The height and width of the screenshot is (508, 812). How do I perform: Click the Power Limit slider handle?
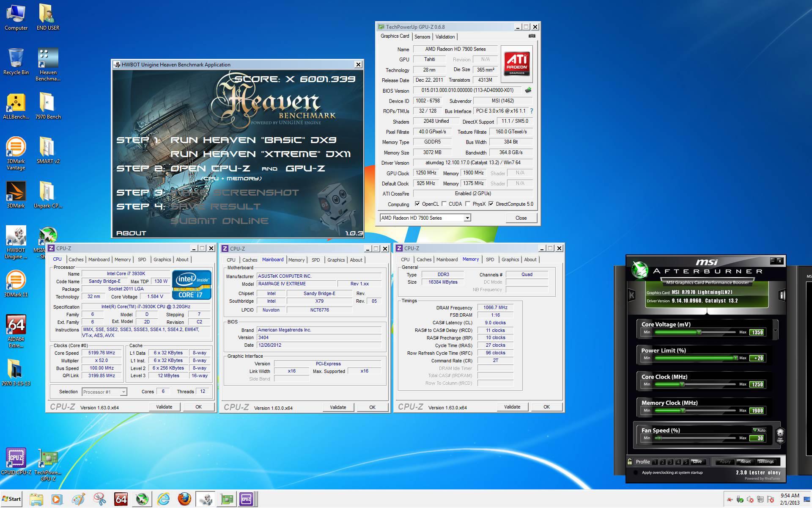click(736, 358)
